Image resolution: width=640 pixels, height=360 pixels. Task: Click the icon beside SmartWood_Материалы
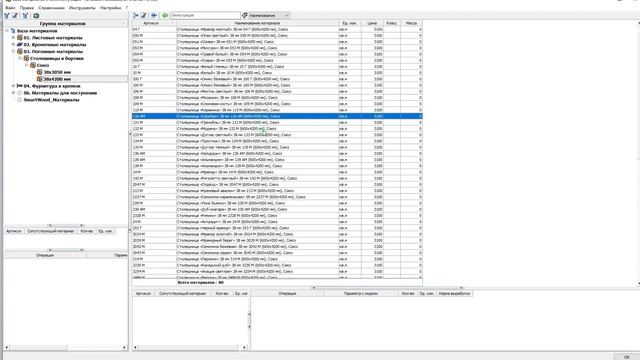(x=20, y=100)
